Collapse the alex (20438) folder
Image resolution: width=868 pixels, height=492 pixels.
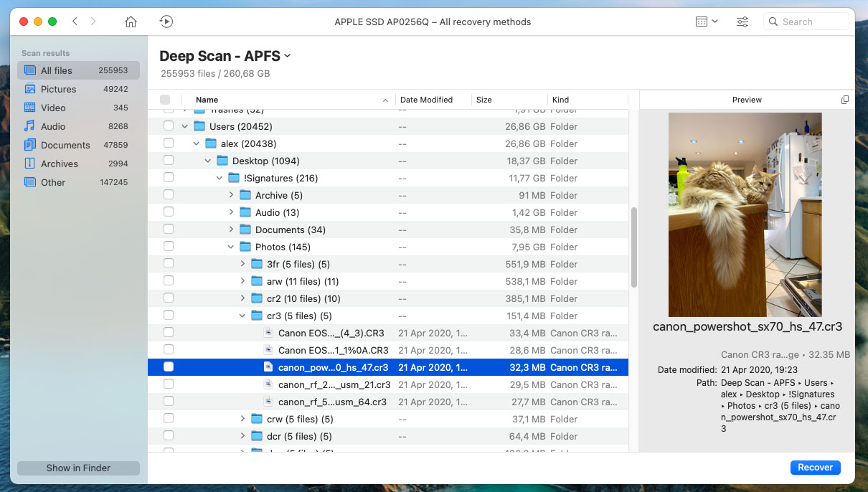pyautogui.click(x=197, y=143)
